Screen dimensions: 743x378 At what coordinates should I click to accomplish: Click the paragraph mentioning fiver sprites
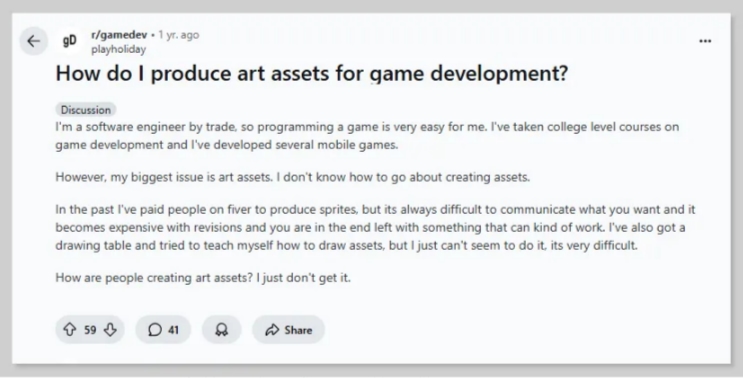(375, 227)
